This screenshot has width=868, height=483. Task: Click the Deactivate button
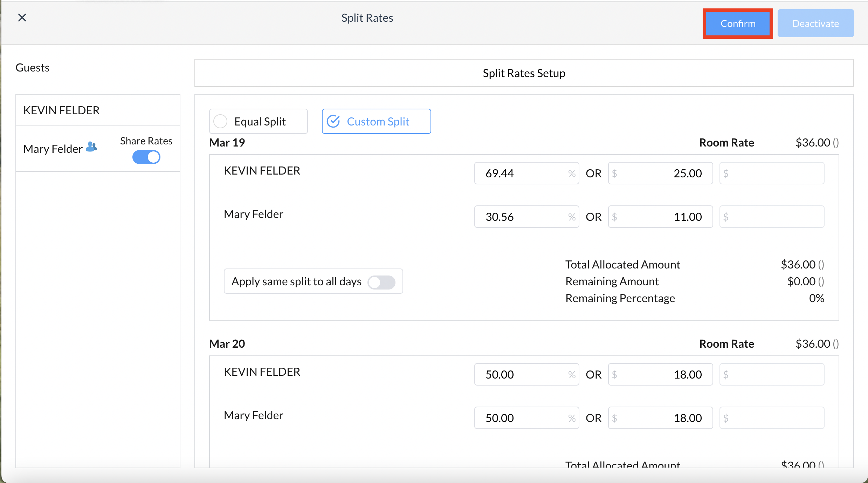click(x=815, y=23)
